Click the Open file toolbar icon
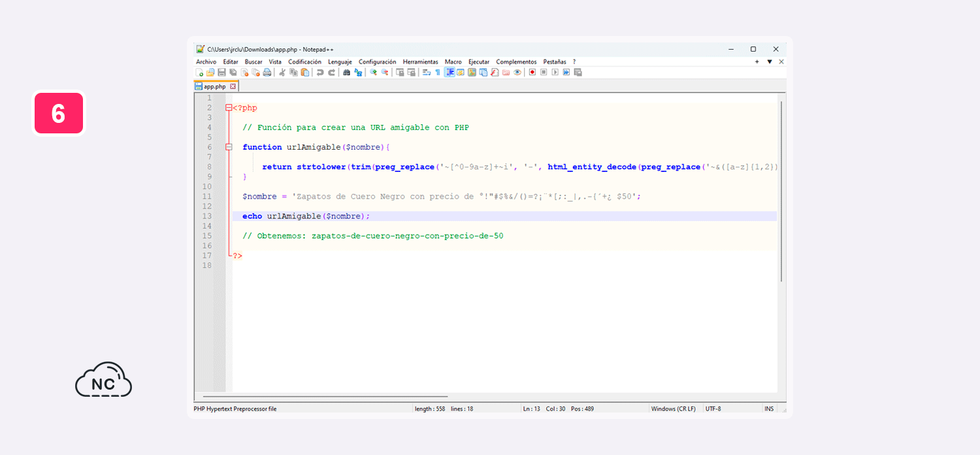 coord(210,73)
